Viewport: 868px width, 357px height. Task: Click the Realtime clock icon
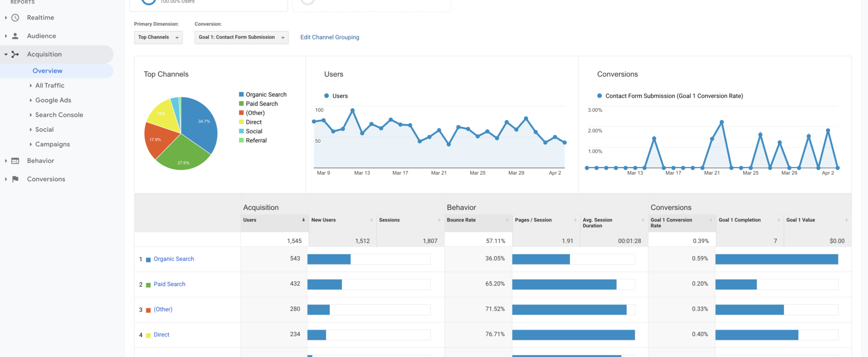15,18
